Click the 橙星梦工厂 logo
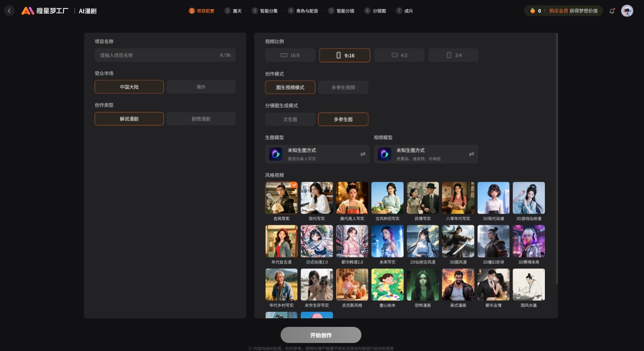644x351 pixels. click(45, 11)
